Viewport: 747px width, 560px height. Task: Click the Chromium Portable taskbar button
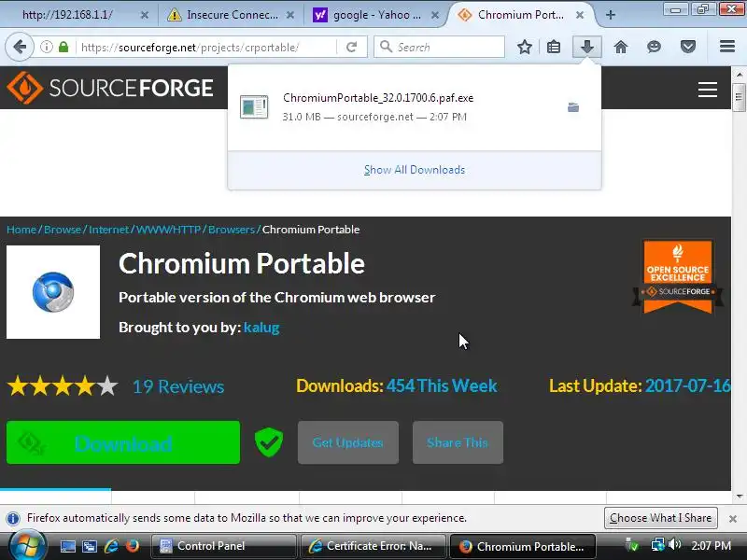[523, 546]
